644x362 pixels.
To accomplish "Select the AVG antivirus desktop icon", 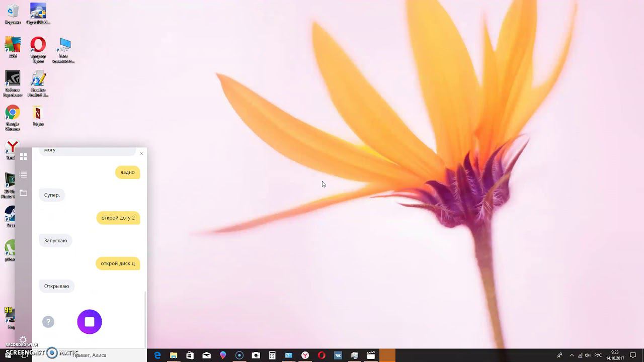I will coord(13,48).
